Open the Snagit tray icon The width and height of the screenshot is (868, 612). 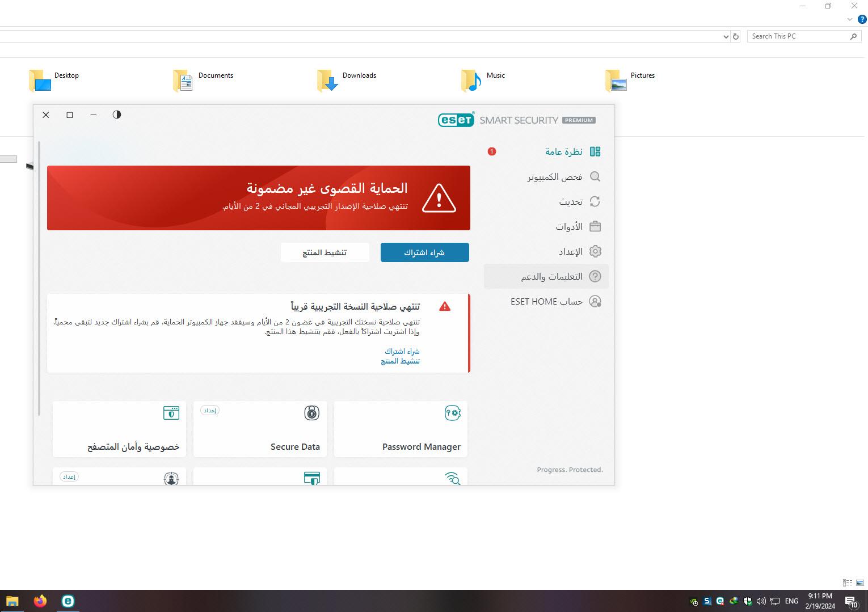[x=707, y=601]
